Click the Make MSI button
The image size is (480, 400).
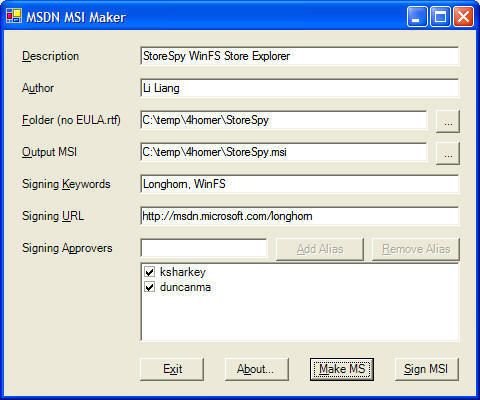point(342,369)
